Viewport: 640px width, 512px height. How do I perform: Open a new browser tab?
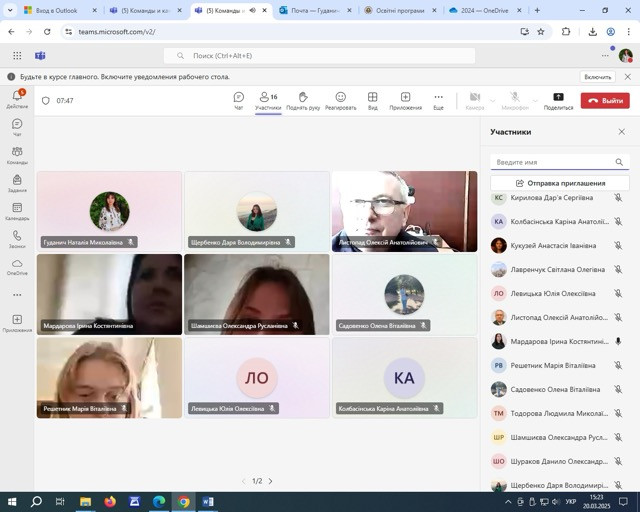(537, 11)
